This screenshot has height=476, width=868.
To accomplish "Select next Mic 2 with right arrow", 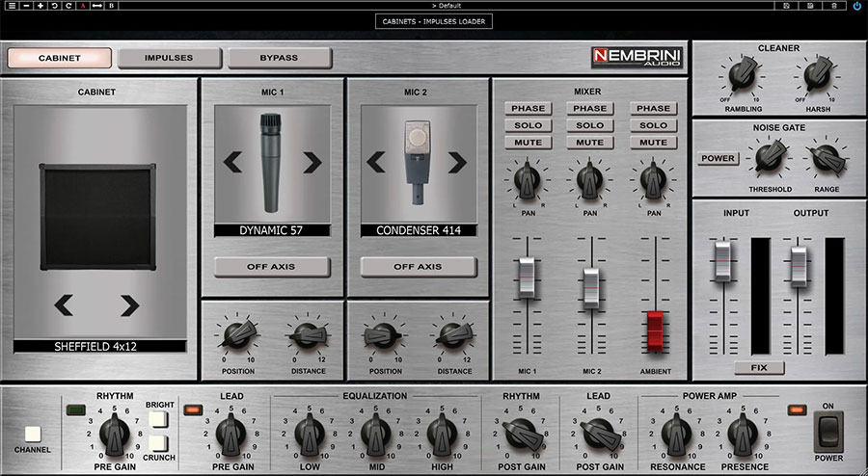I will click(457, 163).
